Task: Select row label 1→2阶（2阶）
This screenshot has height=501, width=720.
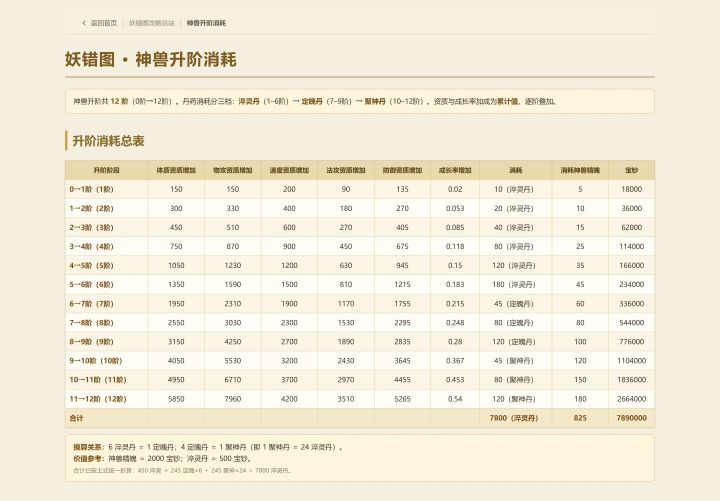Action: 91,208
